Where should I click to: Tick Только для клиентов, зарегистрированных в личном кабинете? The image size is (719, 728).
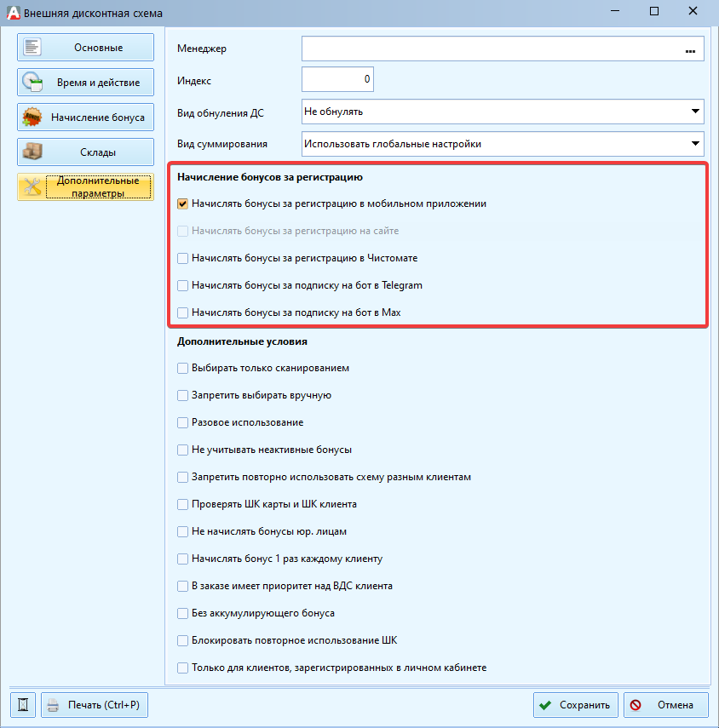click(182, 668)
